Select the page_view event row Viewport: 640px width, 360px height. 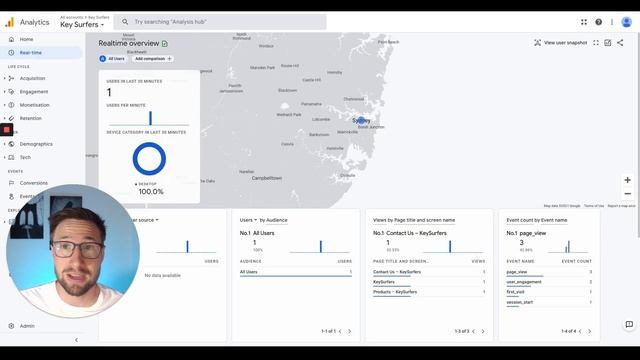coord(549,272)
